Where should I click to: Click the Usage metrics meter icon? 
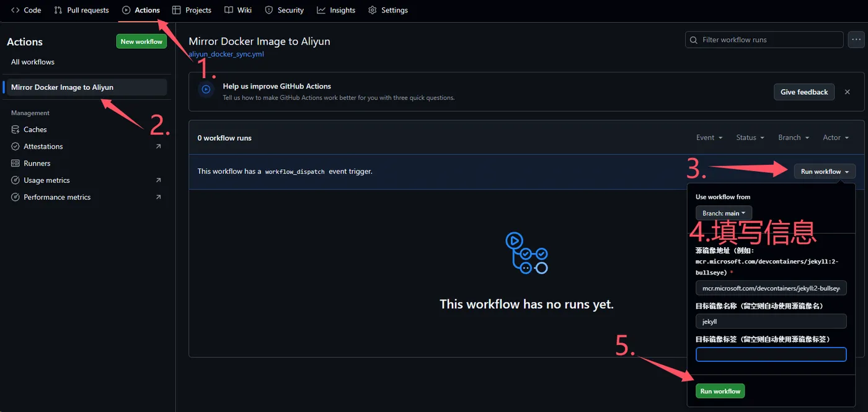(x=15, y=180)
